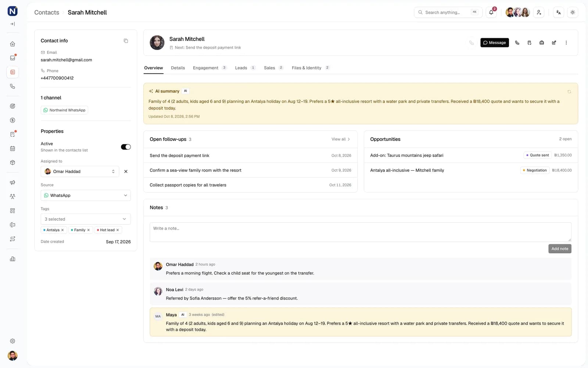This screenshot has width=588, height=368.
Task: Switch theme with the sun icon
Action: click(573, 12)
